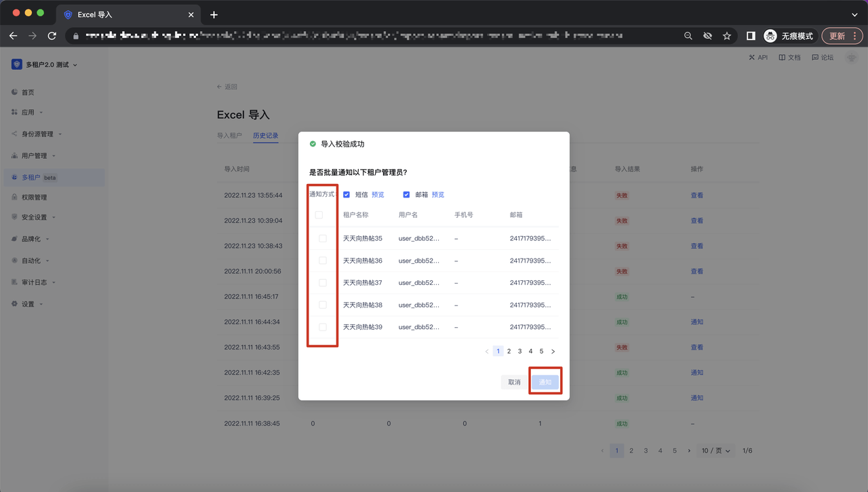The width and height of the screenshot is (868, 492).
Task: Click 预览 link next to 短信
Action: [x=378, y=195]
